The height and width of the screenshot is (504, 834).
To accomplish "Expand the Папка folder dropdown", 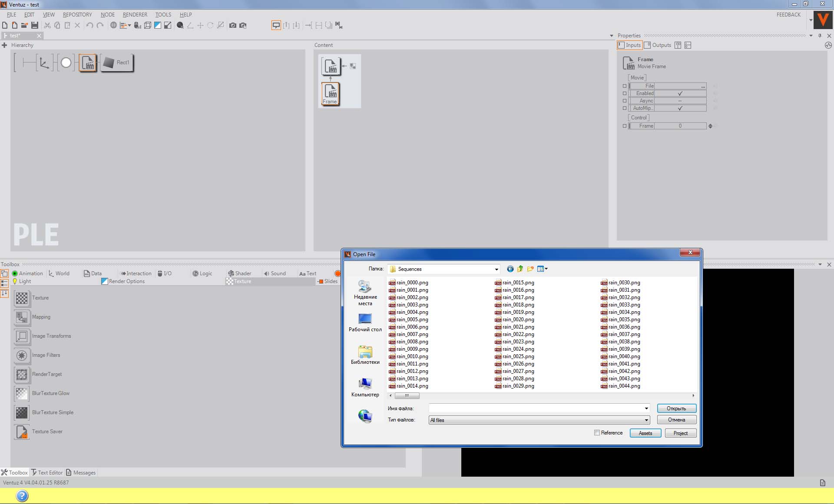I will coord(496,269).
